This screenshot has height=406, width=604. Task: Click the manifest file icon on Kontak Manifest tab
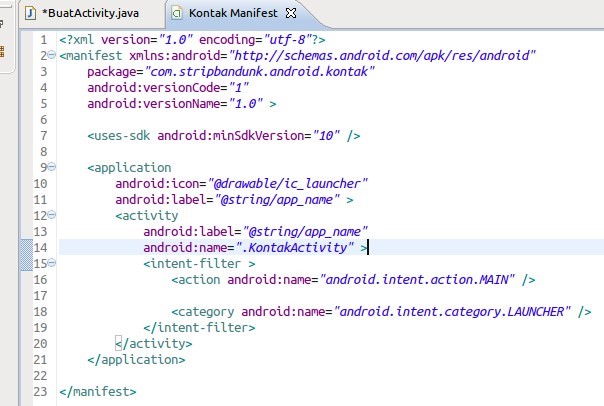point(177,13)
